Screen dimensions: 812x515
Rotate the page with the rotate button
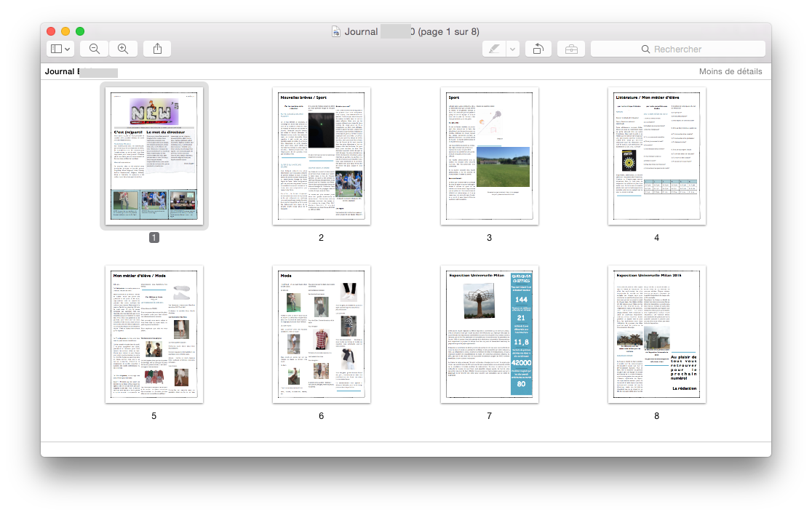538,49
